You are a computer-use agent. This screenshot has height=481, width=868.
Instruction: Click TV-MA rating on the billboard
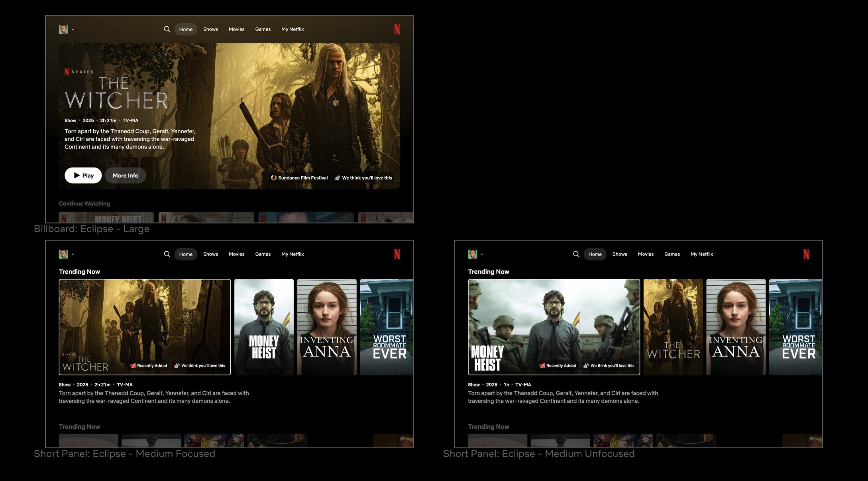(130, 120)
